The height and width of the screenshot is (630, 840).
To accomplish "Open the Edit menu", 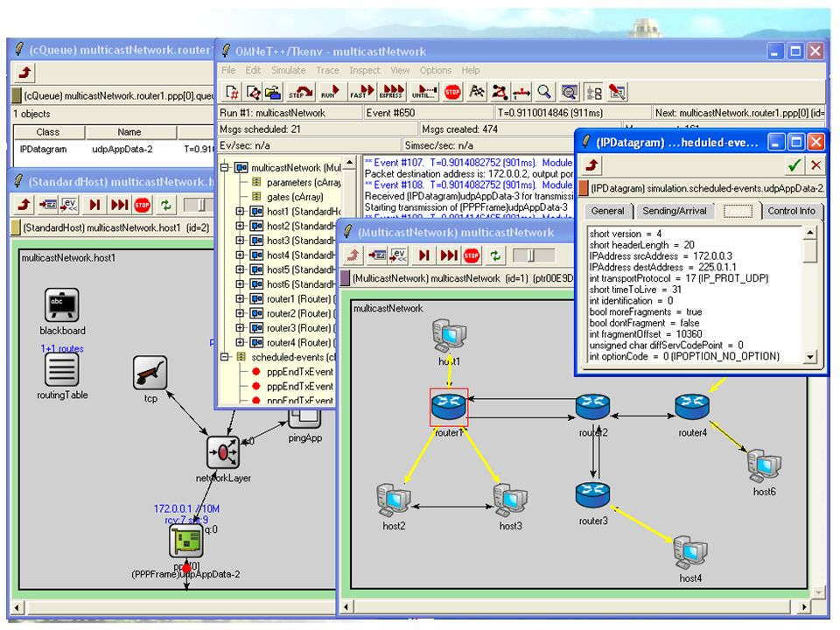I will tap(253, 70).
